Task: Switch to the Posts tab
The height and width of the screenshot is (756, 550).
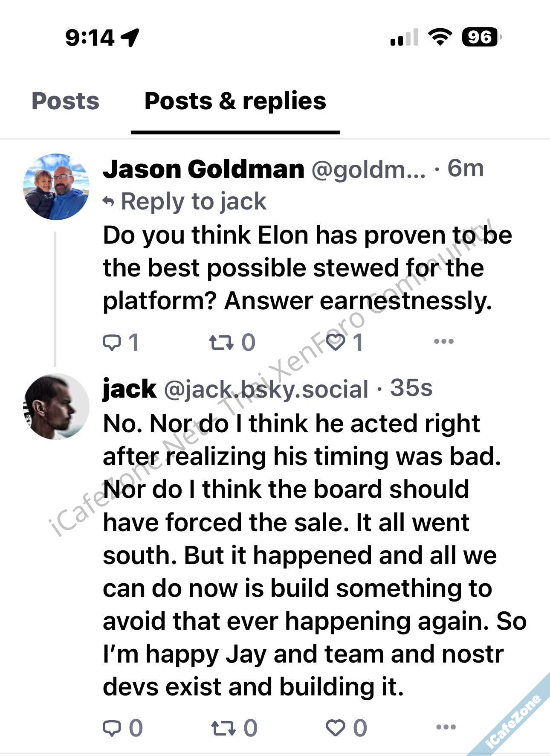Action: coord(65,101)
